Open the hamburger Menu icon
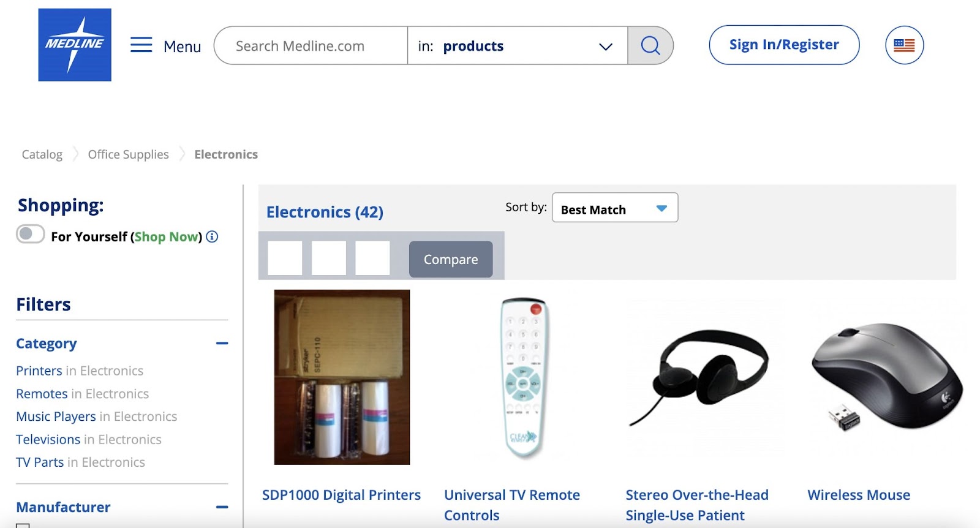This screenshot has height=528, width=980. [141, 45]
